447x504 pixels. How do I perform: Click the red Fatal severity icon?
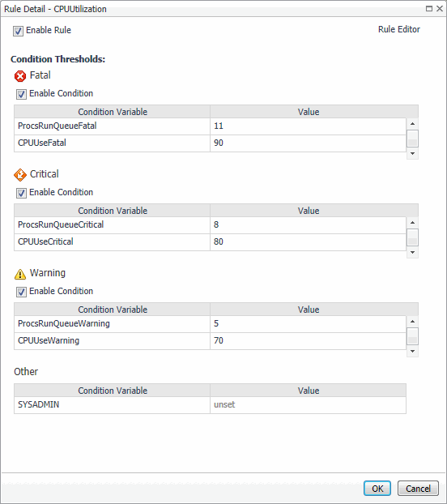point(20,76)
